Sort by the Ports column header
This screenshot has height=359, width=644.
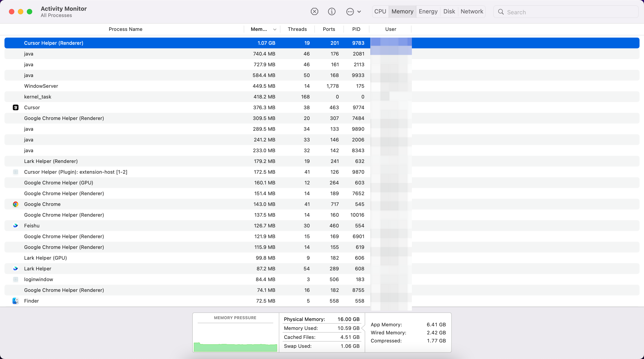click(329, 29)
